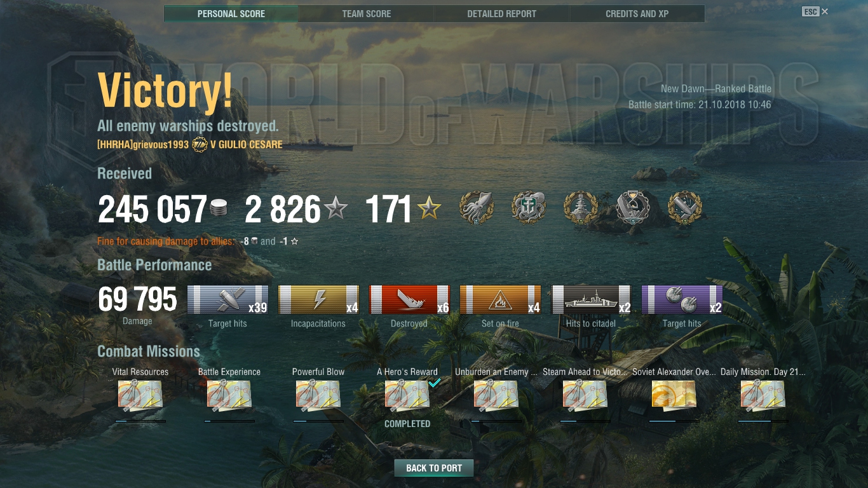Click the Set on fire x4 ribbon

pos(500,300)
